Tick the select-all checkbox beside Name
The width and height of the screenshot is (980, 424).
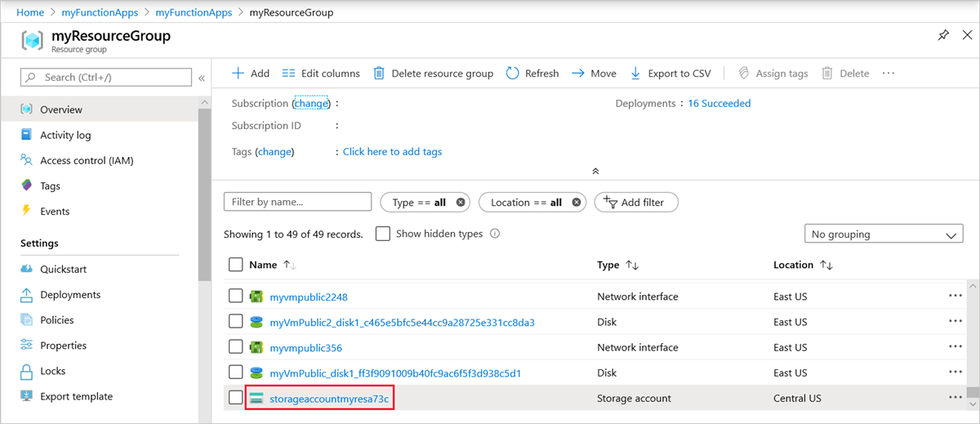click(x=236, y=265)
